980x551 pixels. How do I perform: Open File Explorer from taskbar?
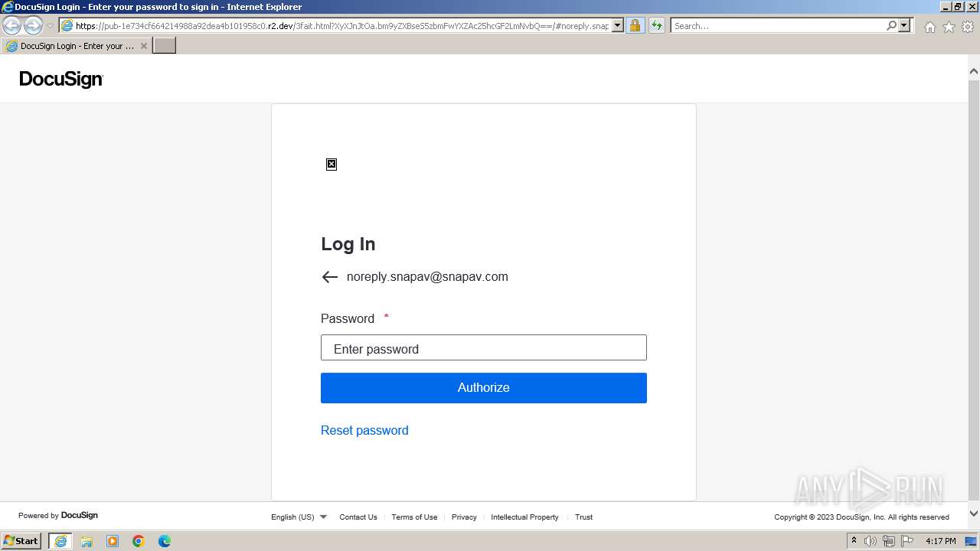pos(87,541)
